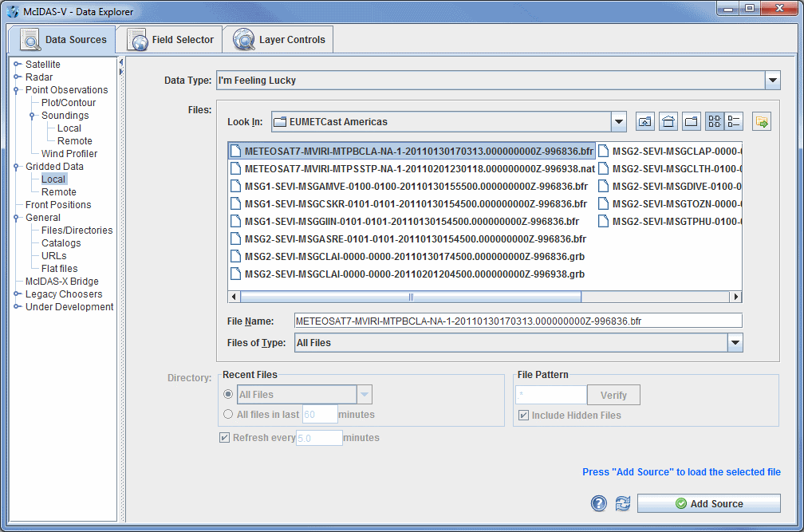Image resolution: width=804 pixels, height=532 pixels.
Task: Select Files/Directories in the tree
Action: tap(77, 231)
